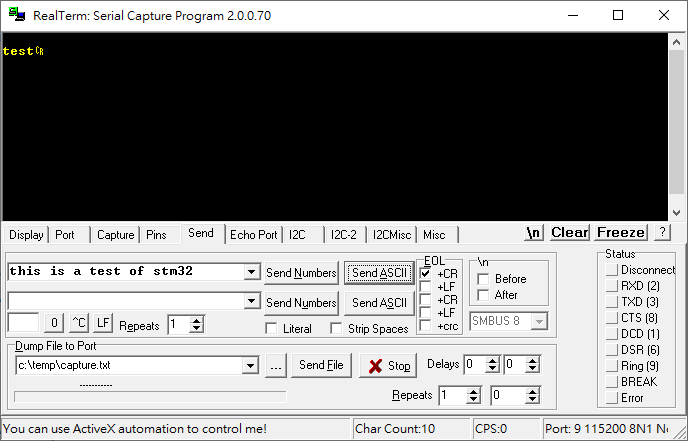
Task: Increase the second Delays value
Action: [x=533, y=361]
